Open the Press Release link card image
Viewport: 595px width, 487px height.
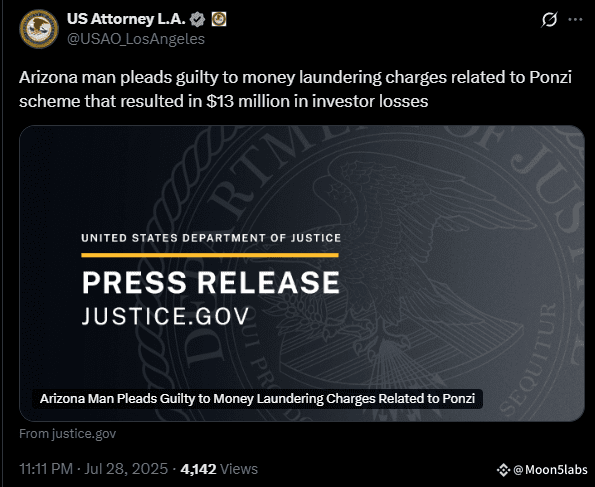tap(302, 273)
